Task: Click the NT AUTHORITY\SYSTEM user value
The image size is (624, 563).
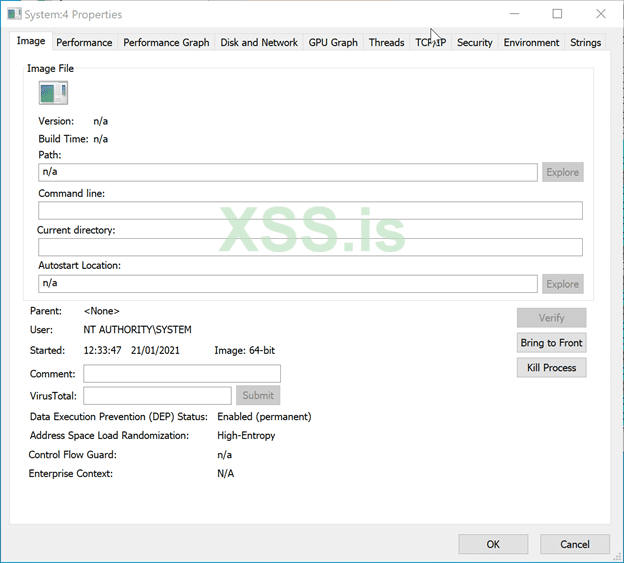Action: coord(137,329)
